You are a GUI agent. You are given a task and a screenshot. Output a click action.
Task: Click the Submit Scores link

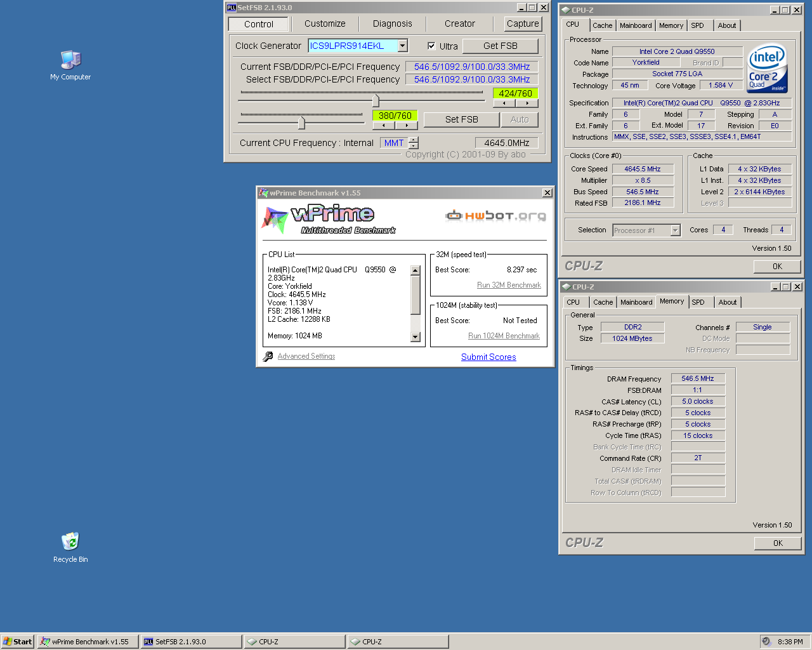(x=488, y=357)
